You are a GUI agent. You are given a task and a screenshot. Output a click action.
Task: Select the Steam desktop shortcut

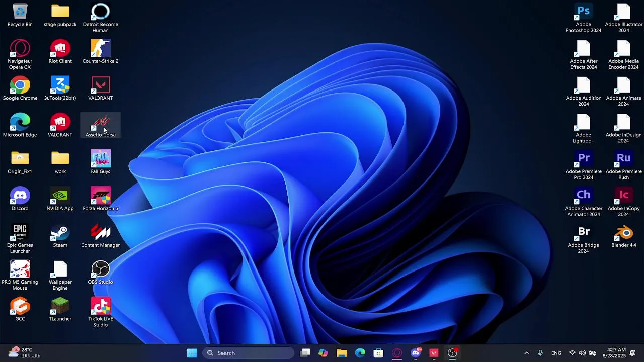[x=60, y=235]
